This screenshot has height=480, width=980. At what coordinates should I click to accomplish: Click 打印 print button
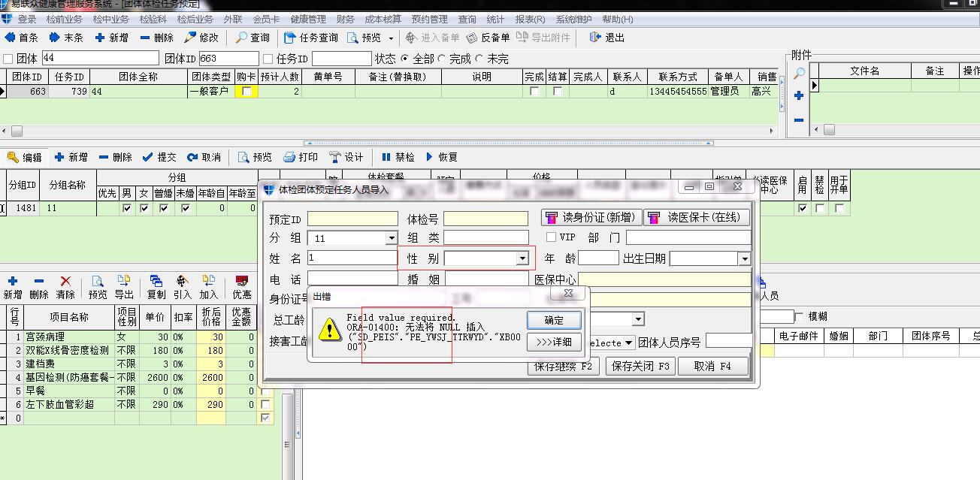pos(301,157)
